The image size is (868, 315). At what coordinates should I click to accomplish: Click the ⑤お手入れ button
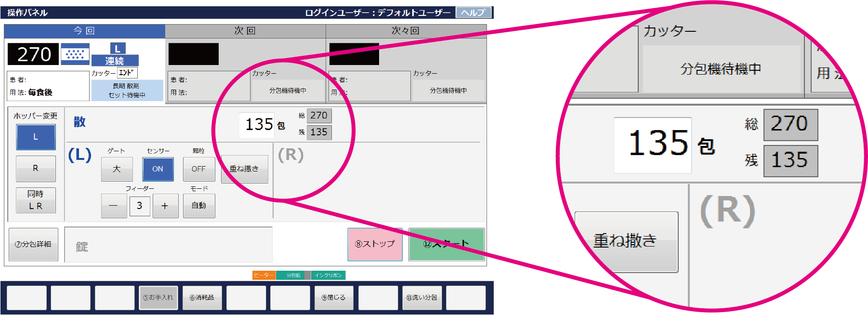click(158, 298)
